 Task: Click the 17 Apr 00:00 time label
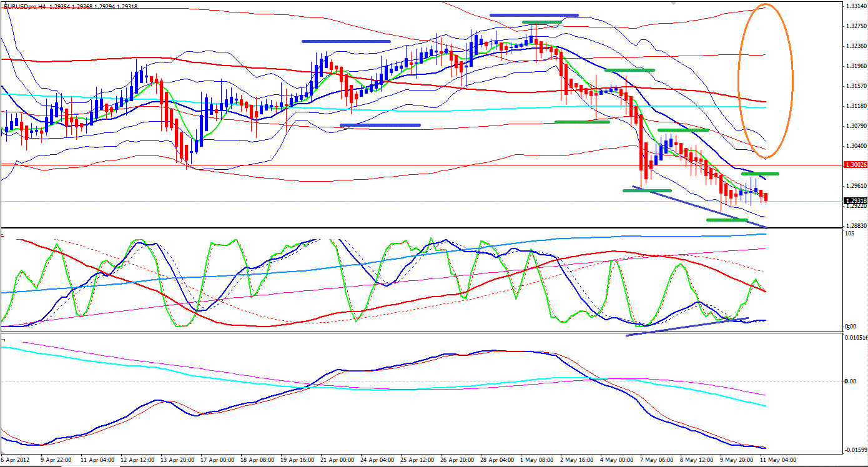[217, 460]
